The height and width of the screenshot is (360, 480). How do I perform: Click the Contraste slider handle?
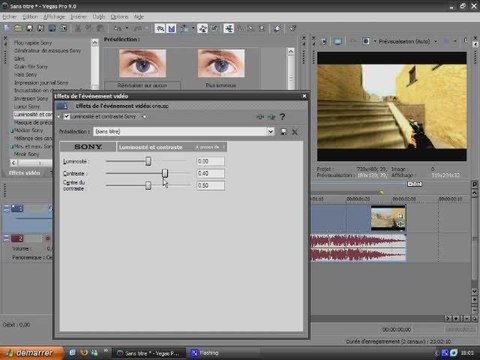click(x=165, y=173)
